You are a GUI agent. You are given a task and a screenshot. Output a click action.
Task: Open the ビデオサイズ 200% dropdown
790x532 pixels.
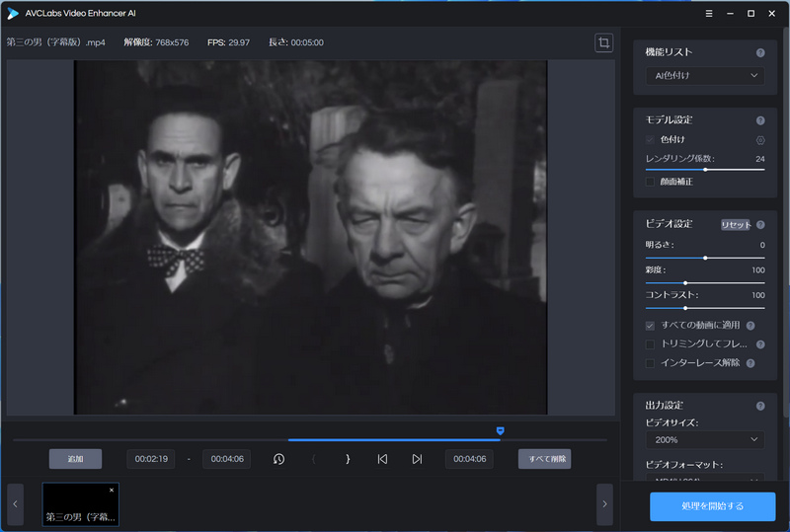coord(705,440)
